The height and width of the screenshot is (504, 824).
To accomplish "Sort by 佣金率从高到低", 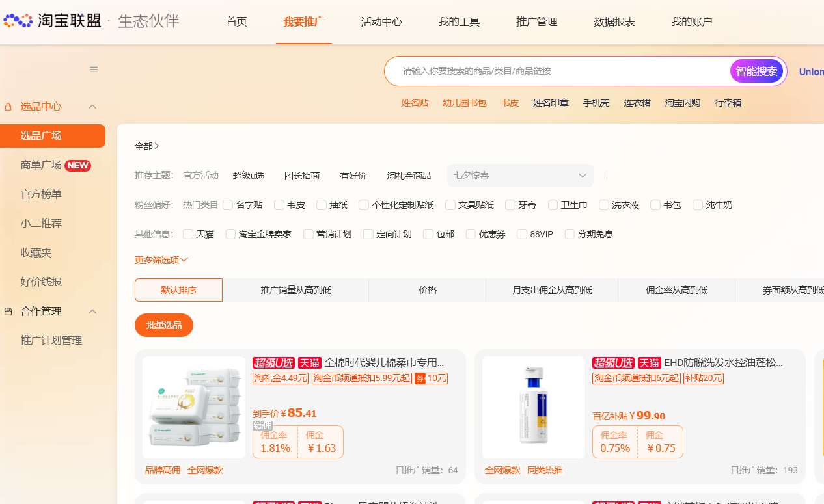I will click(677, 290).
